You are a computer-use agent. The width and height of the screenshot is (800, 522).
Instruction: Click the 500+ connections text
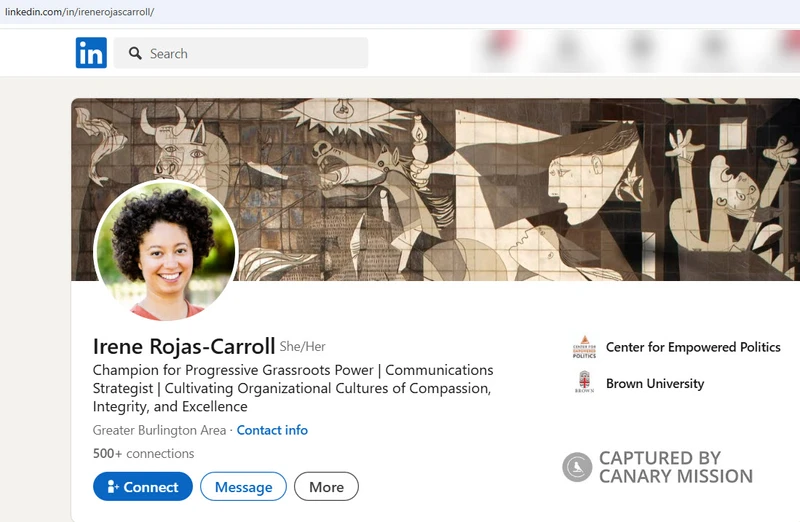tap(143, 453)
